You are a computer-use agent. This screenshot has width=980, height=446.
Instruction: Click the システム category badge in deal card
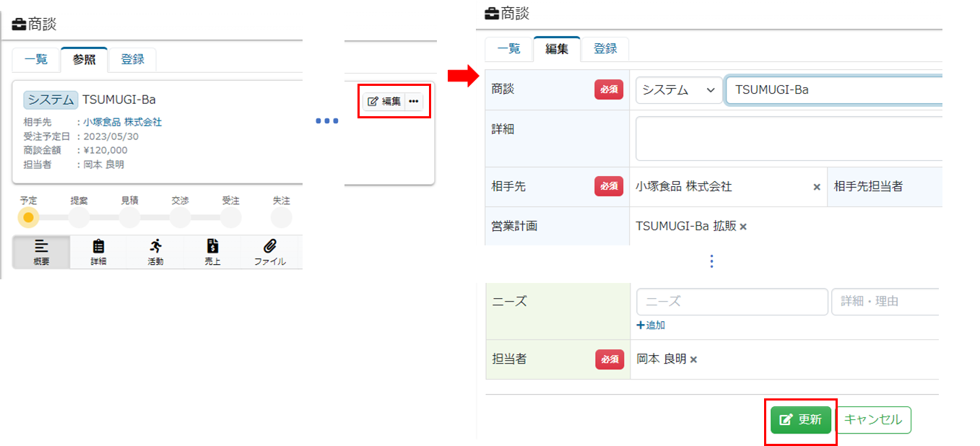tap(51, 100)
